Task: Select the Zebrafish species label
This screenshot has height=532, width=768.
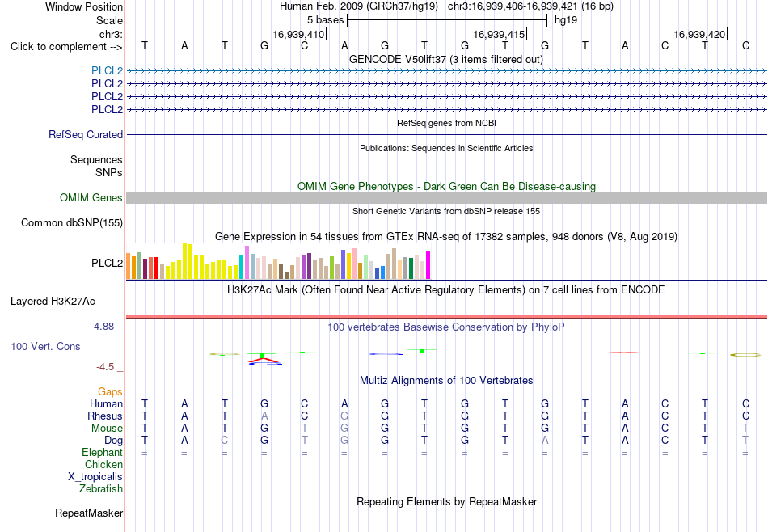Action: (101, 488)
